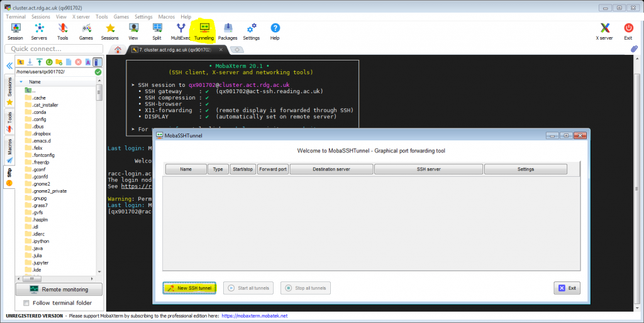Open the X server menu
The width and height of the screenshot is (644, 323).
tap(81, 16)
